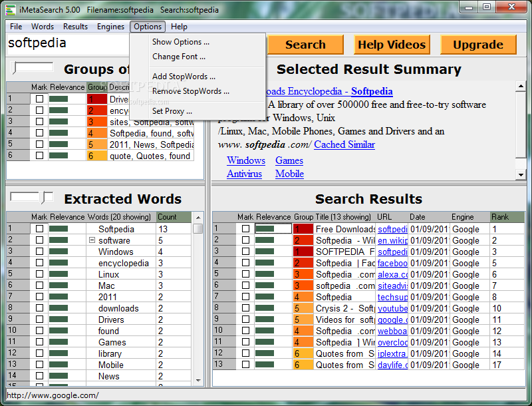The height and width of the screenshot is (406, 532).
Task: Open en.wikipedia URL in result row 2
Action: pyautogui.click(x=392, y=240)
